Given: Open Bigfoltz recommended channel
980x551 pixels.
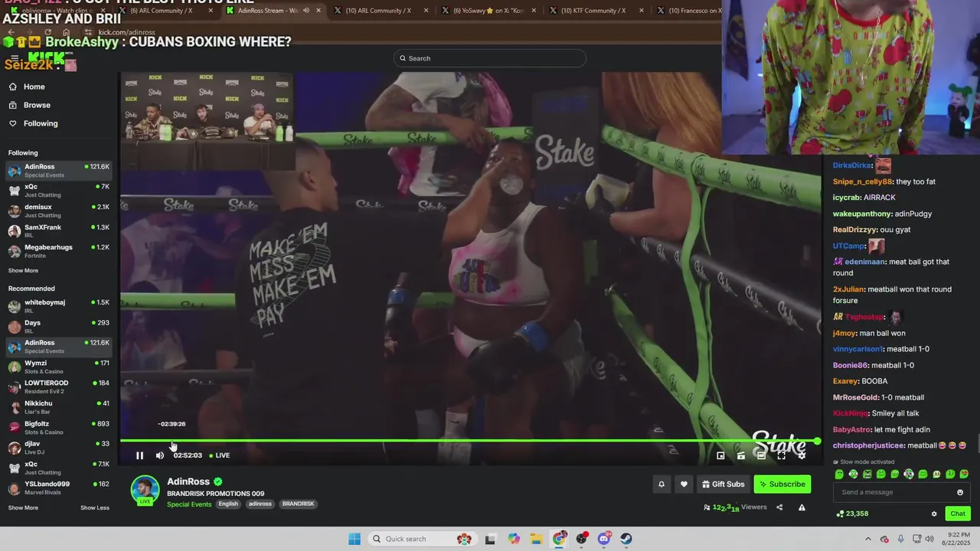Looking at the screenshot, I should pyautogui.click(x=59, y=427).
